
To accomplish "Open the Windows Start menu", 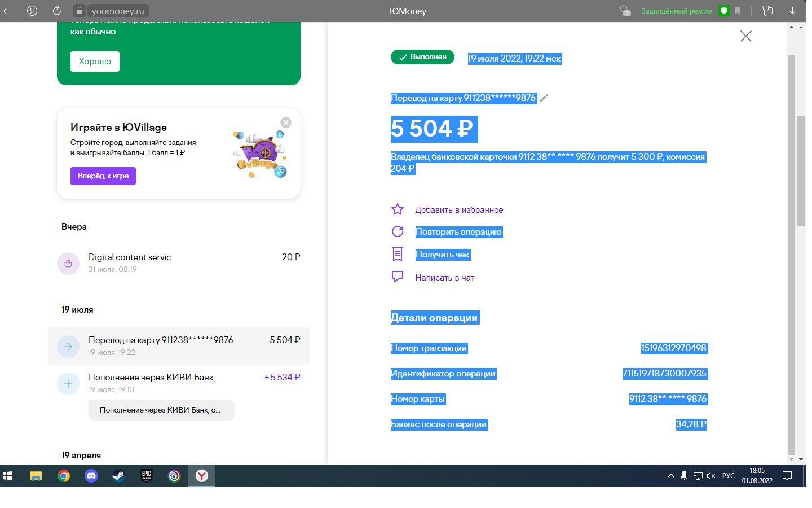I will [8, 476].
